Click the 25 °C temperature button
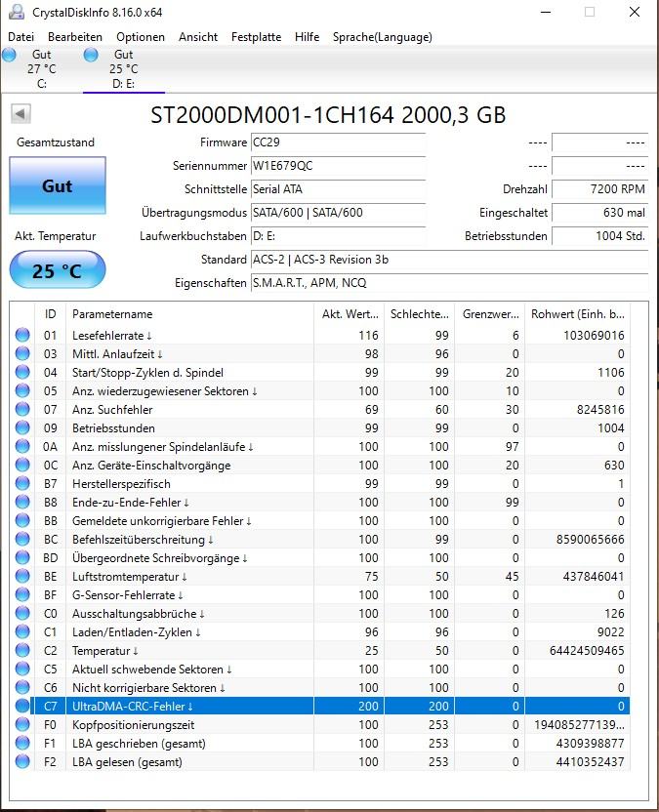This screenshot has width=659, height=812. click(58, 269)
